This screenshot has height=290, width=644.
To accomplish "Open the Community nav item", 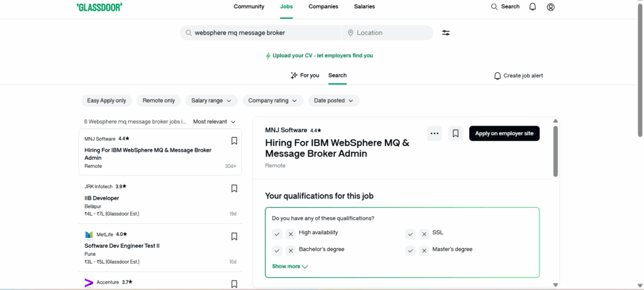I will tap(249, 6).
